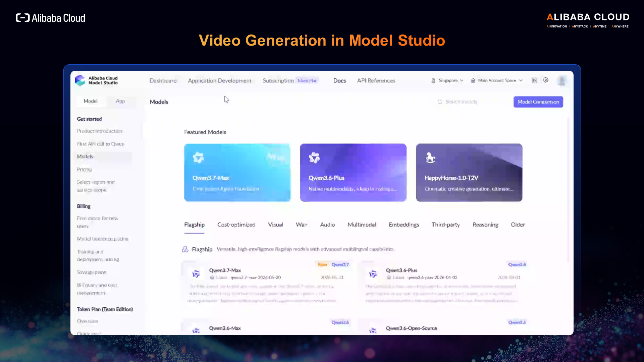Click the Qwen icon on Qwen3.7-Max card
The image size is (644, 362).
pos(198,157)
